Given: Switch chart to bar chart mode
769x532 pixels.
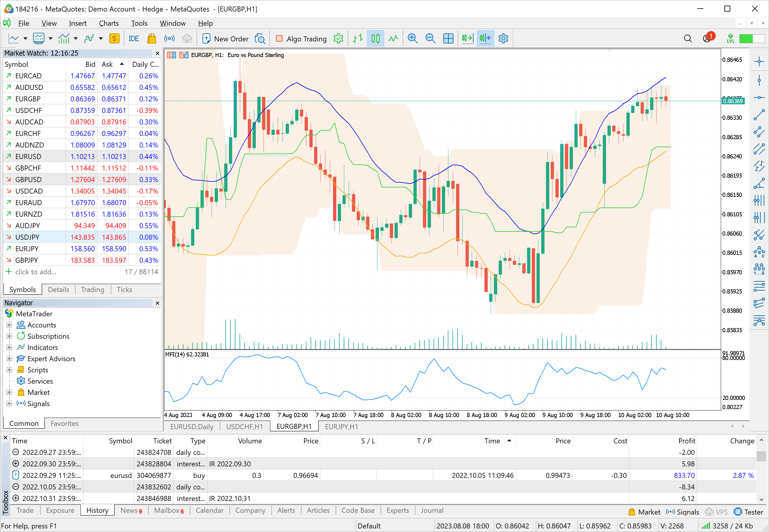Looking at the screenshot, I should 358,39.
